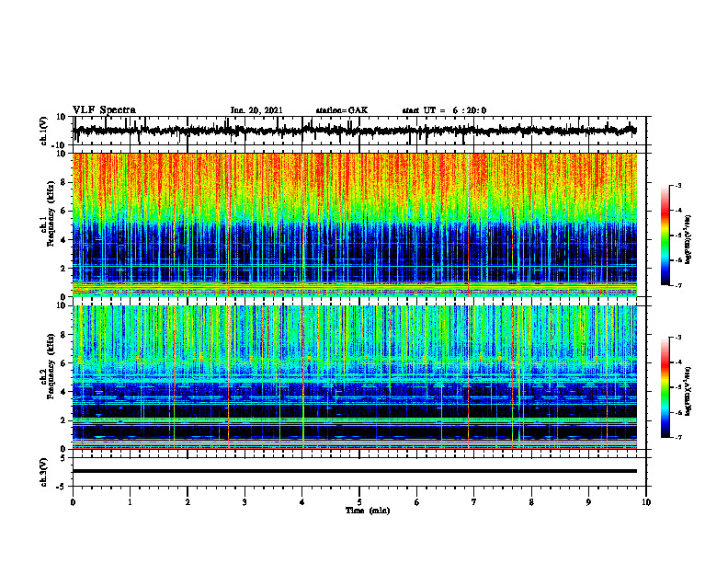Click the "VLF Spectra" plot title
Screen dimensions: 728x563
[x=104, y=110]
